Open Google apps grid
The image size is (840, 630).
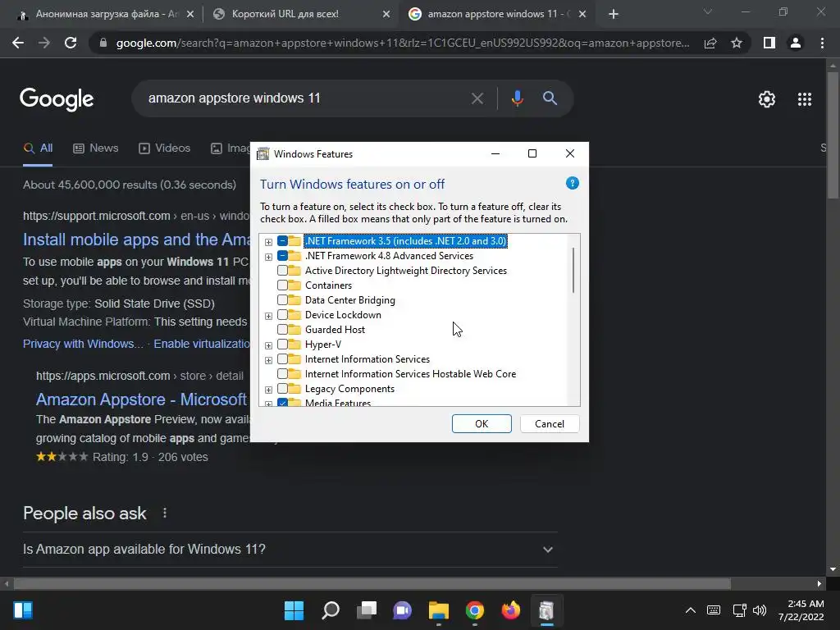(805, 99)
